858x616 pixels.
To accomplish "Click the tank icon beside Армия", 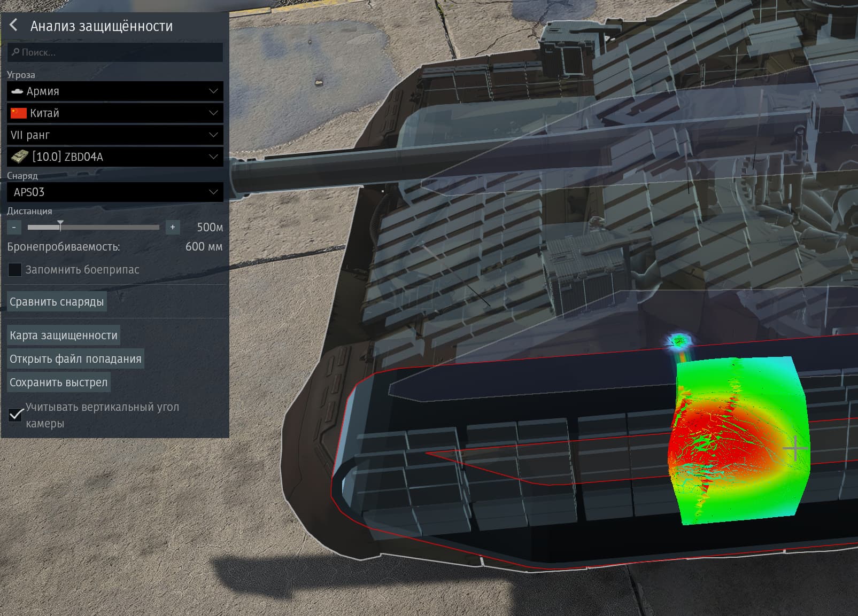I will 18,91.
